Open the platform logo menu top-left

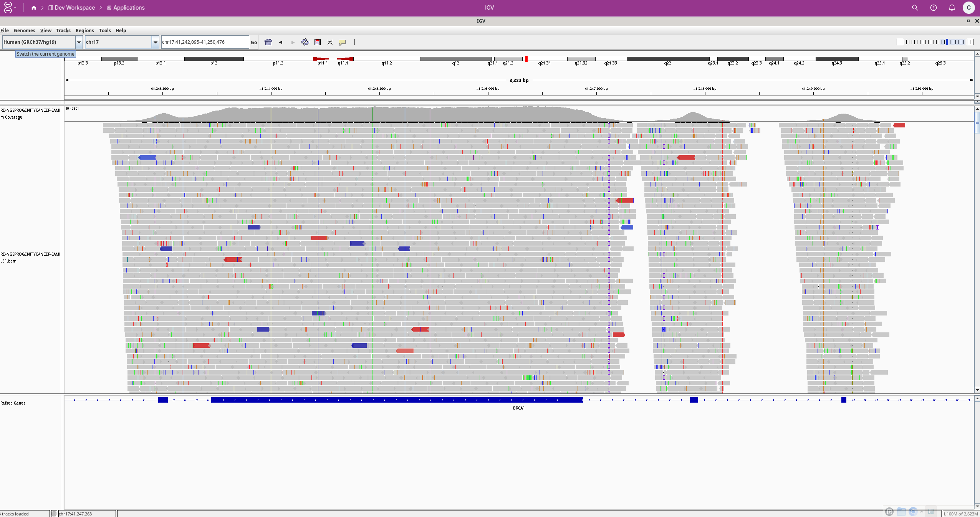[x=9, y=8]
